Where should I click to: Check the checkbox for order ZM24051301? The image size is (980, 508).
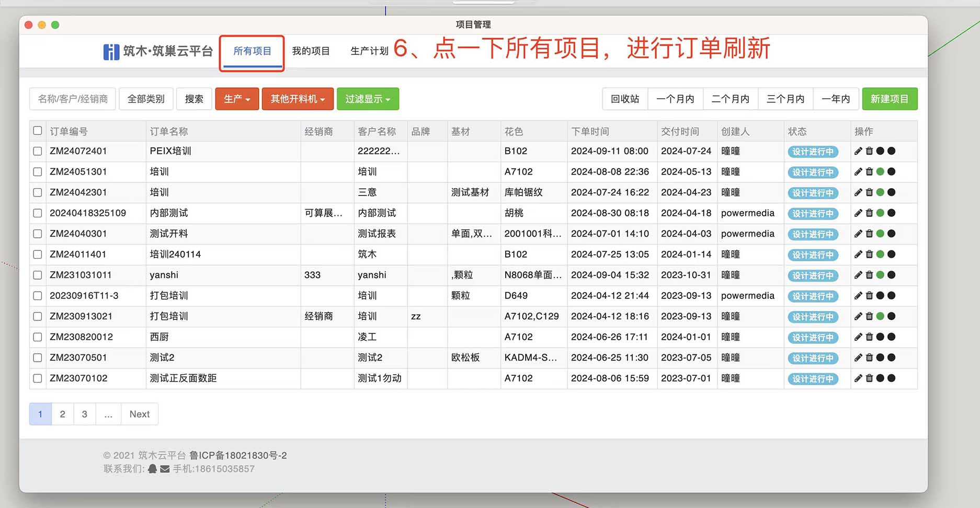[37, 172]
